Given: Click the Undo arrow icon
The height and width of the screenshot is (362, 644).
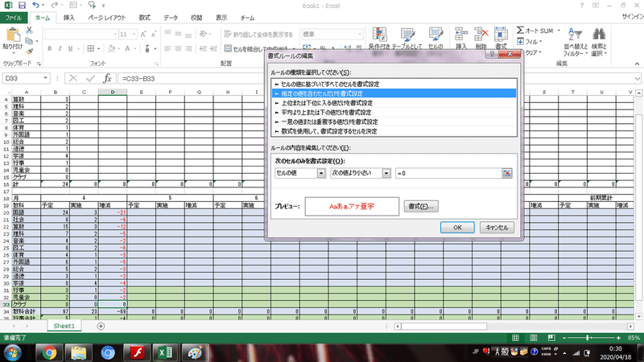Looking at the screenshot, I should (x=35, y=6).
